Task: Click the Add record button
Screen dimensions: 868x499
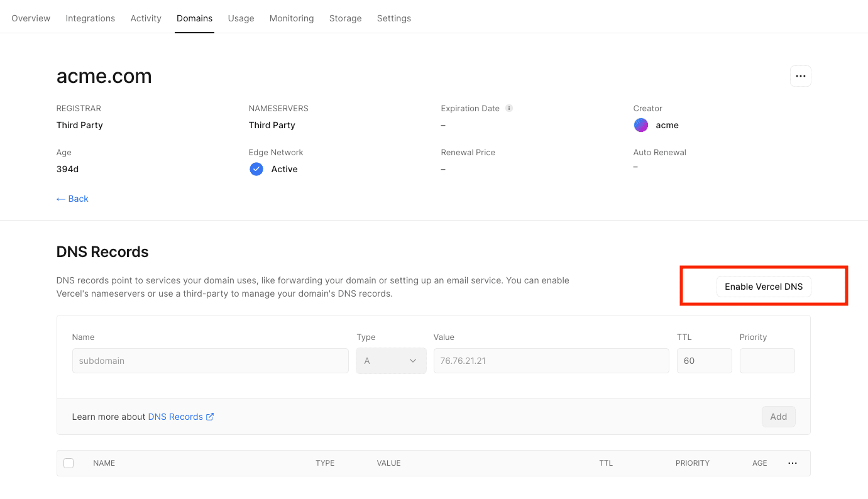Action: click(779, 417)
